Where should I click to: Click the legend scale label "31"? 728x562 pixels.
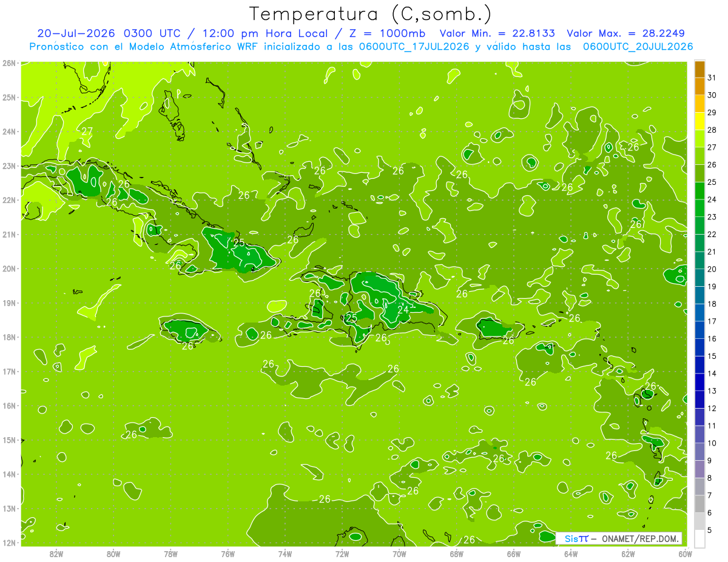(x=712, y=78)
